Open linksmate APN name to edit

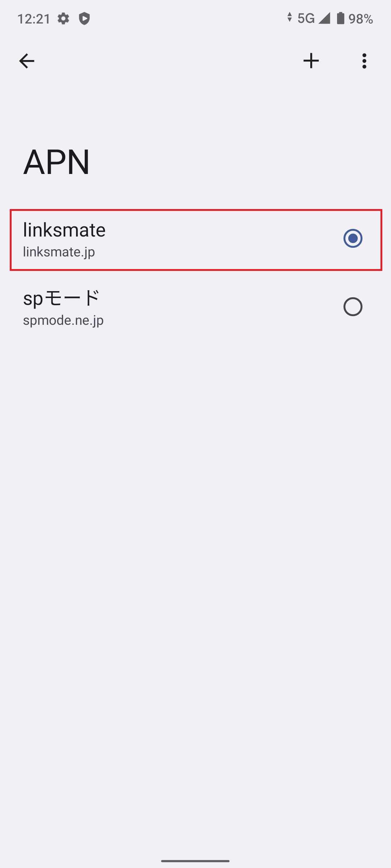(x=64, y=230)
